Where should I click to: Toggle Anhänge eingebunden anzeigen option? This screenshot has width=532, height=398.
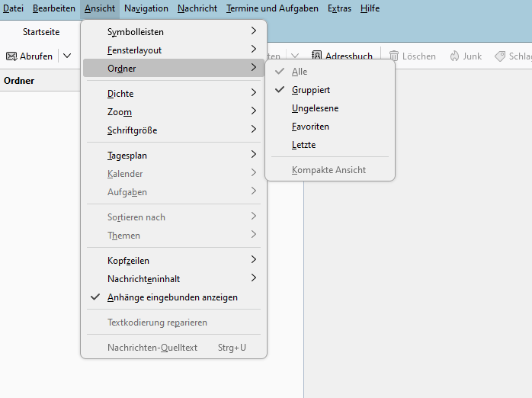pos(172,297)
